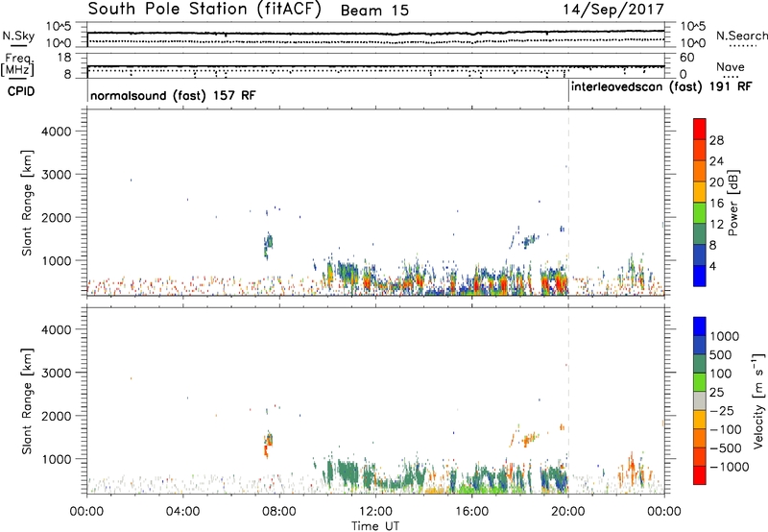Select the '20:00' time tick label

click(568, 512)
